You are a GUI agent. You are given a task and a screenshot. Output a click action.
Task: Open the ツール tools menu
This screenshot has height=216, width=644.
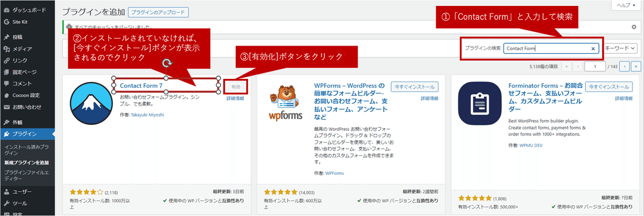click(x=20, y=203)
